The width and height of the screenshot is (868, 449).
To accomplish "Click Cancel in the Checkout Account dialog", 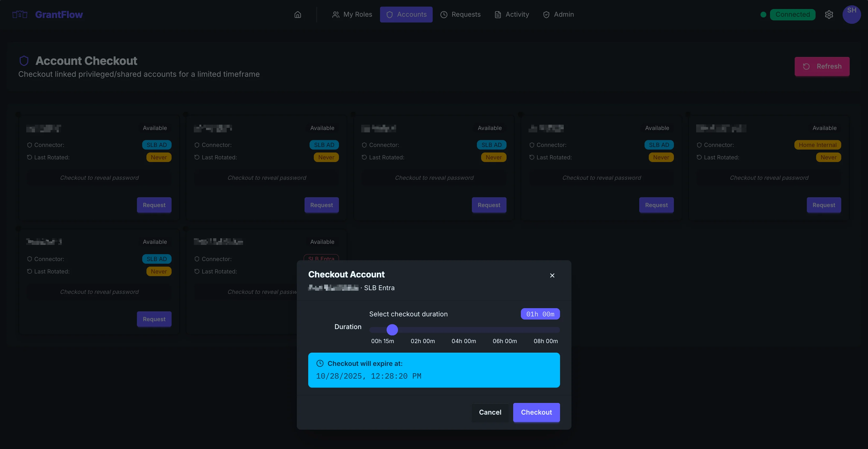I will (490, 412).
